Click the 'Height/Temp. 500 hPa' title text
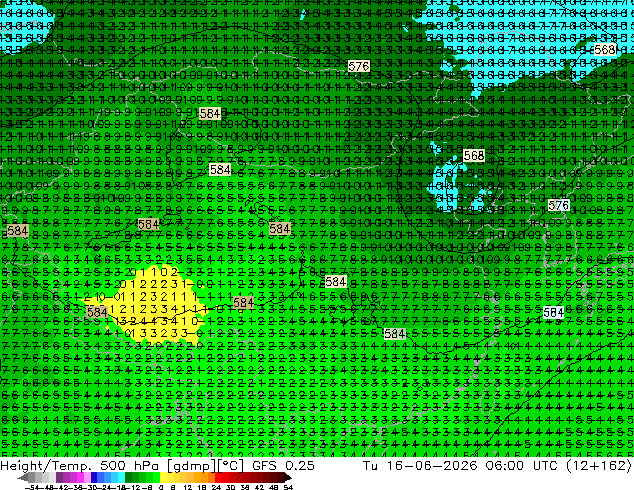The image size is (634, 490). (79, 465)
